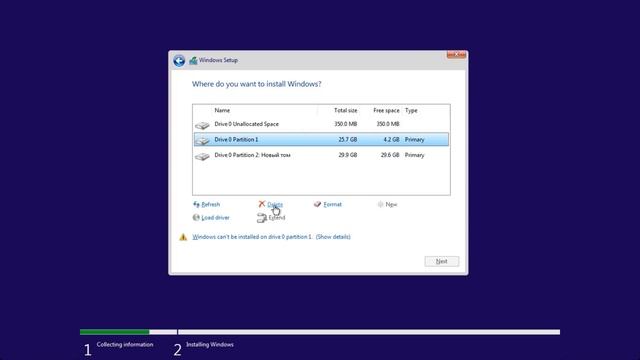Screen dimensions: 640x360
Task: Click the 350.0 MB total size value
Action: point(345,124)
